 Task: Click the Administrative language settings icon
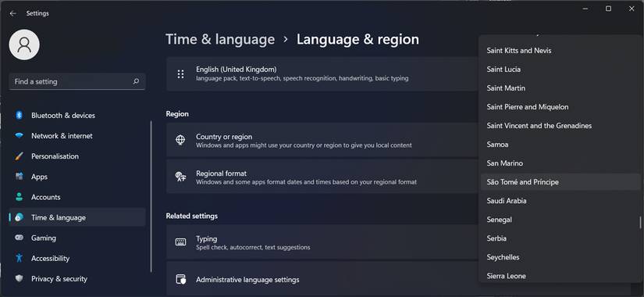point(180,279)
